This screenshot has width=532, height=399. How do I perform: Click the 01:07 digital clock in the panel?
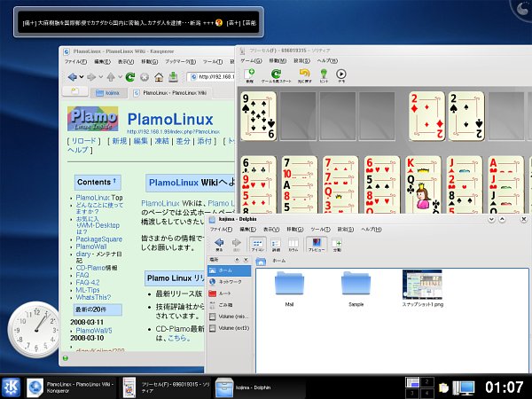505,387
